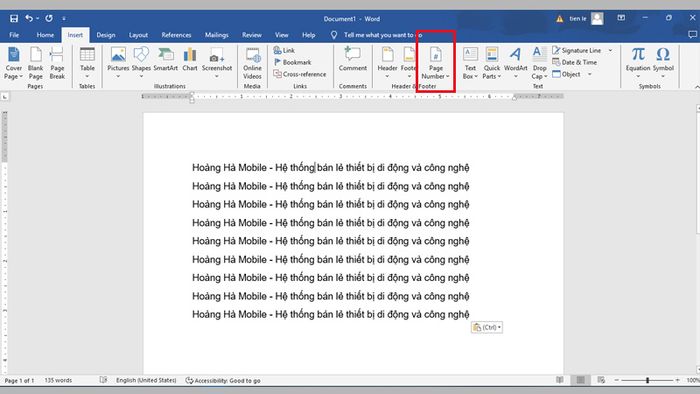Open the Pictures insert tool
Viewport: 700px width, 394px height.
118,62
